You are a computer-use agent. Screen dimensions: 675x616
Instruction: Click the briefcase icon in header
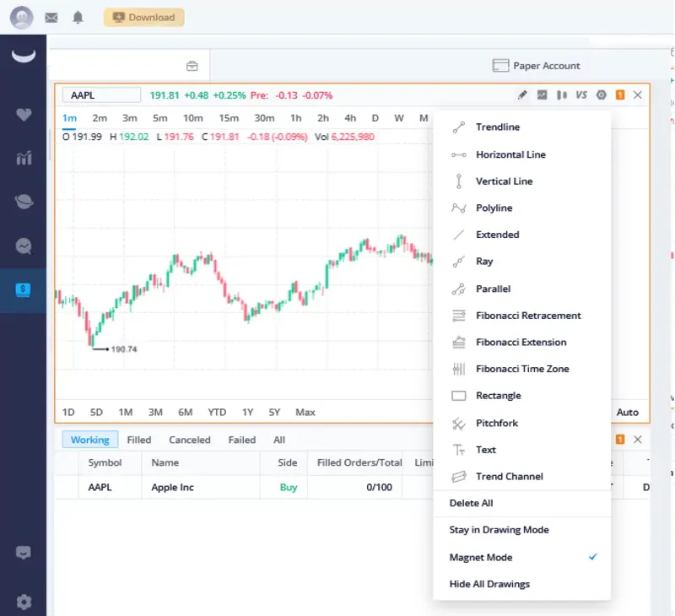click(192, 66)
